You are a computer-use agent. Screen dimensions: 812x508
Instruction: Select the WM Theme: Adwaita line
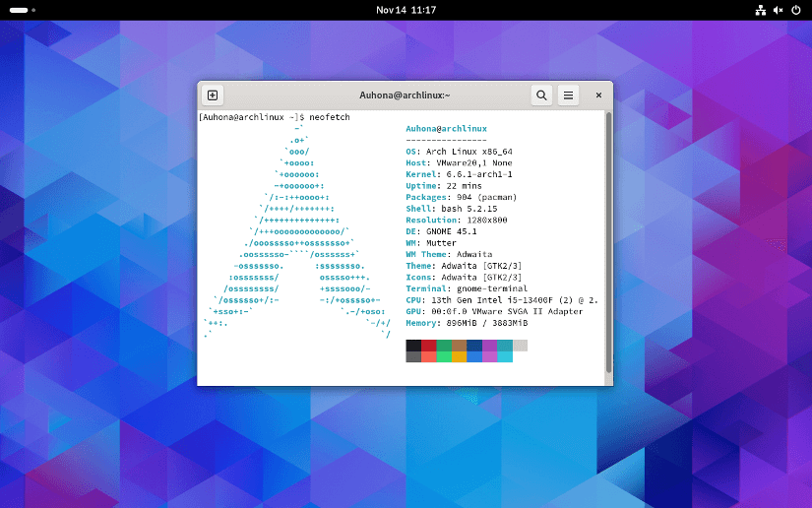(x=449, y=254)
